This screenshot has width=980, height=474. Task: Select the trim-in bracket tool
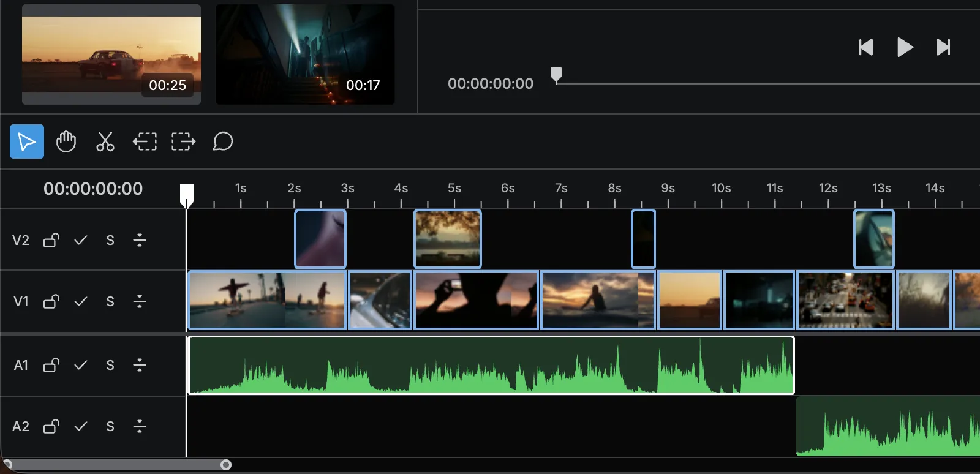pyautogui.click(x=145, y=141)
